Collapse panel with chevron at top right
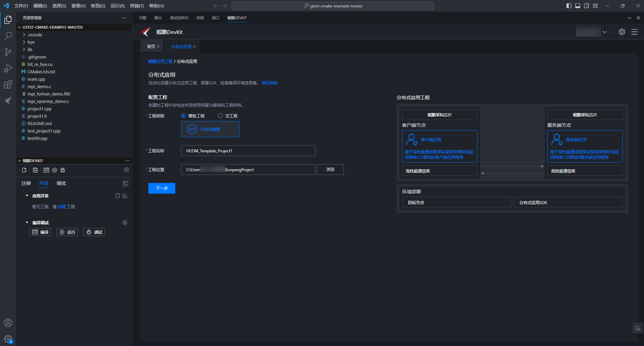This screenshot has height=346, width=644. [x=630, y=18]
